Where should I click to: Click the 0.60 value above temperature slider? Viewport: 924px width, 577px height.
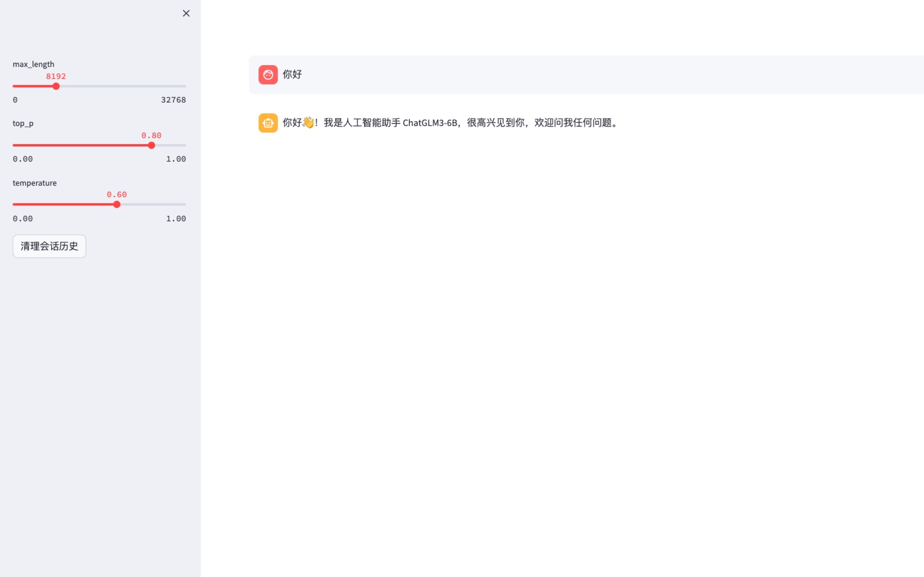[117, 195]
